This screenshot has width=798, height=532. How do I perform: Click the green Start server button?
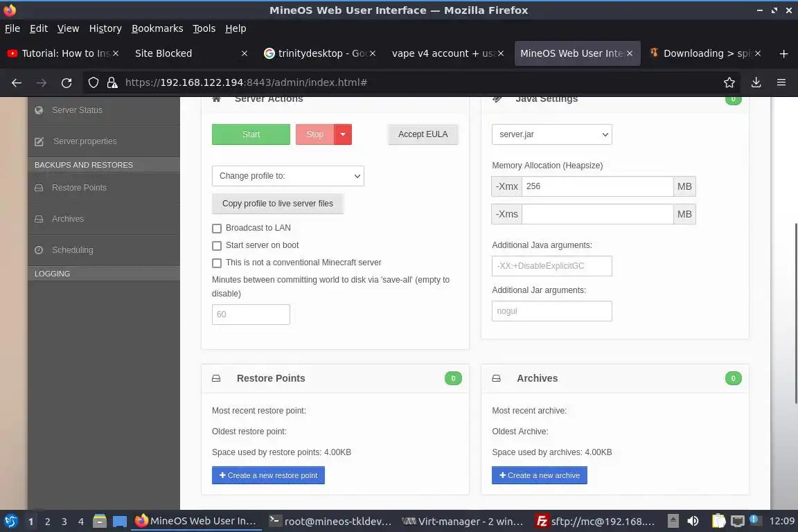click(251, 134)
